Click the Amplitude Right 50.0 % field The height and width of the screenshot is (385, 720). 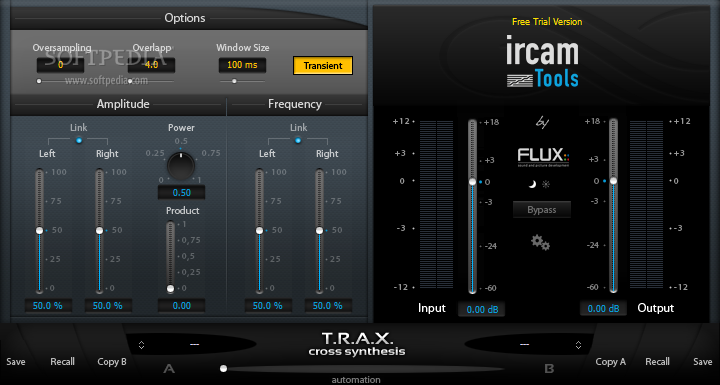point(108,306)
